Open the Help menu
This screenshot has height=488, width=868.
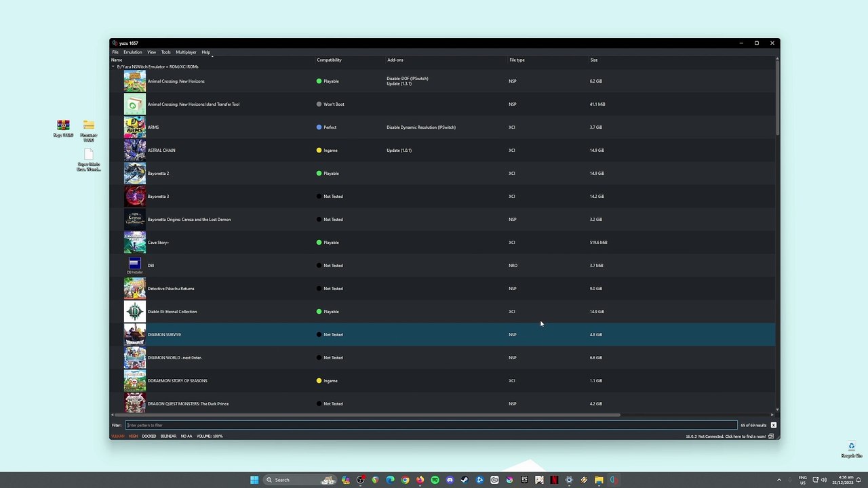click(205, 52)
